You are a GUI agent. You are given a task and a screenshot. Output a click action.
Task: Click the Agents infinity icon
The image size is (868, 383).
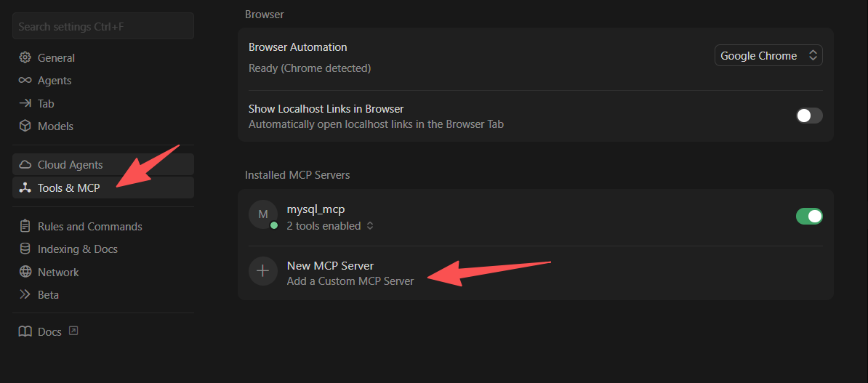[x=25, y=81]
